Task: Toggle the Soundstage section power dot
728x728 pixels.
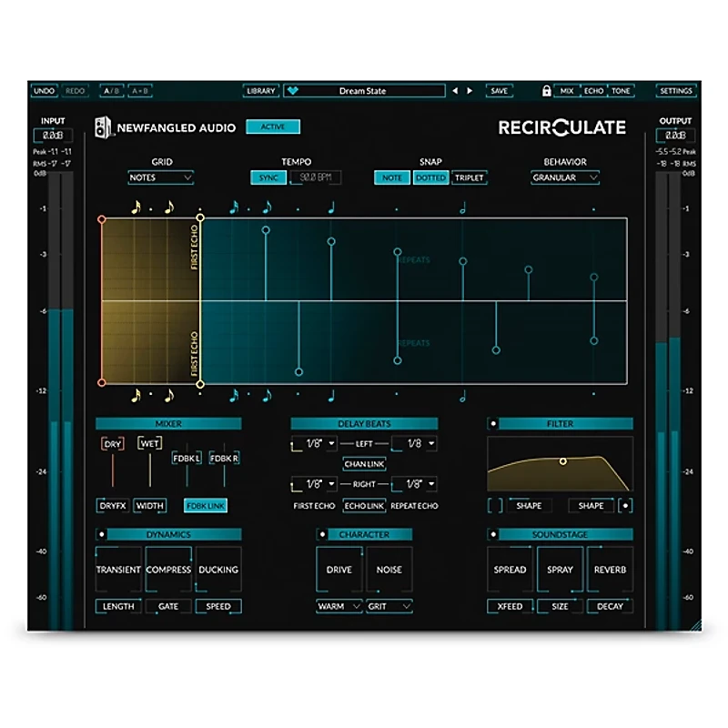Action: click(493, 534)
